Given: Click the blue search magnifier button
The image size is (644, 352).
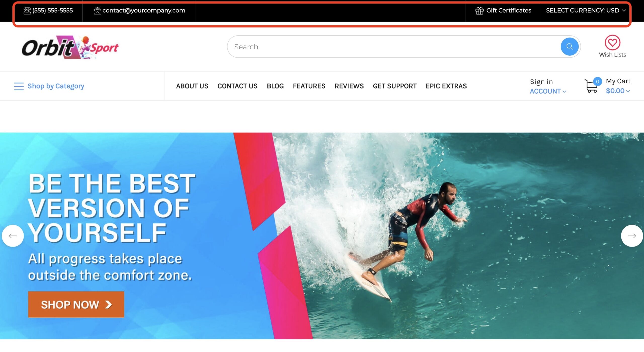Looking at the screenshot, I should (570, 47).
